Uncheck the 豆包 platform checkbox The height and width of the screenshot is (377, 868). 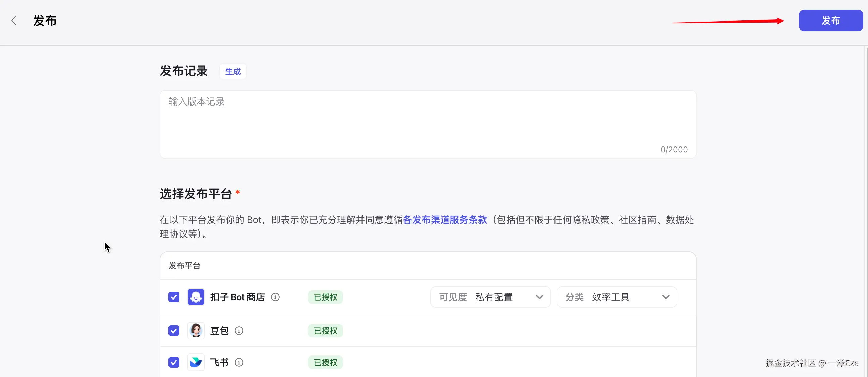point(174,331)
